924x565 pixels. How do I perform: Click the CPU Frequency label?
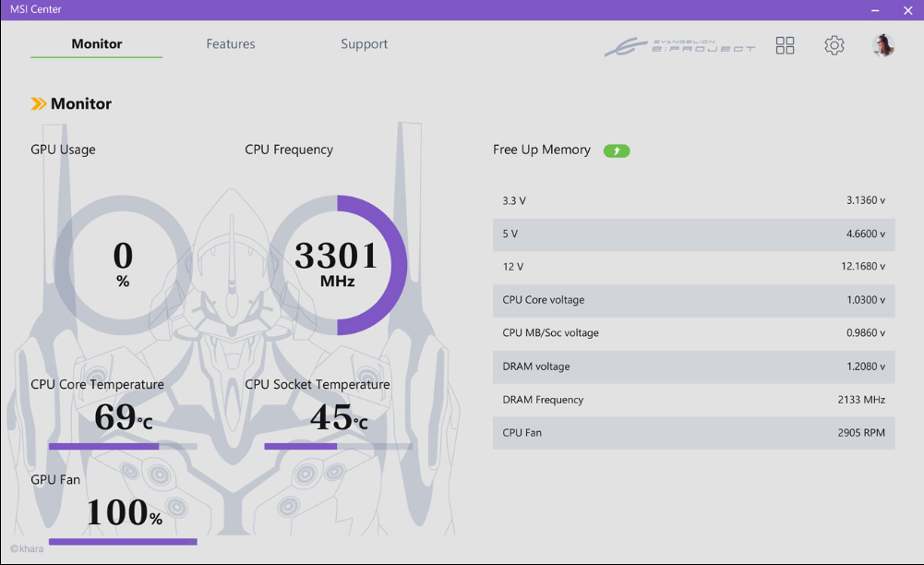coord(289,150)
